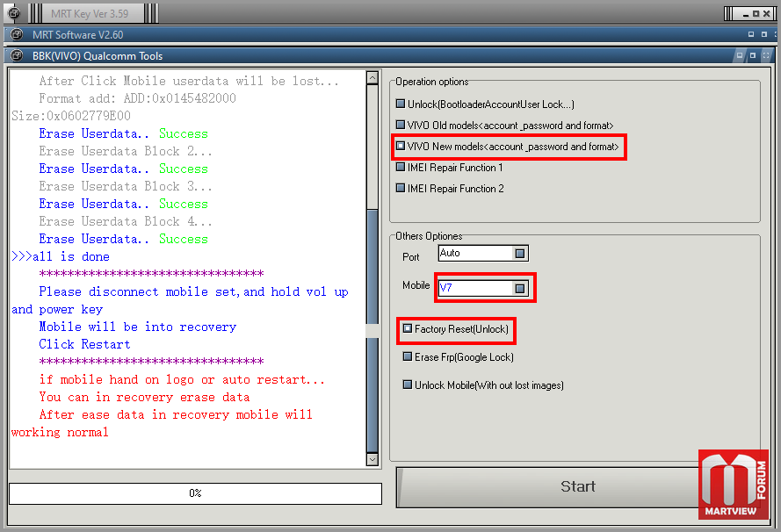This screenshot has height=532, width=781.
Task: Enable Erase Frp(Google Lock) checkbox
Action: [408, 356]
